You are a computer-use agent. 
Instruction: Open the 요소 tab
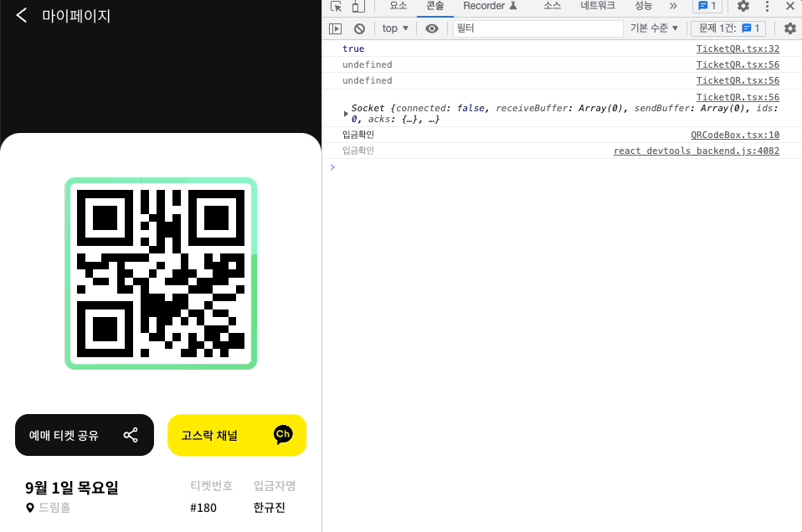tap(398, 6)
